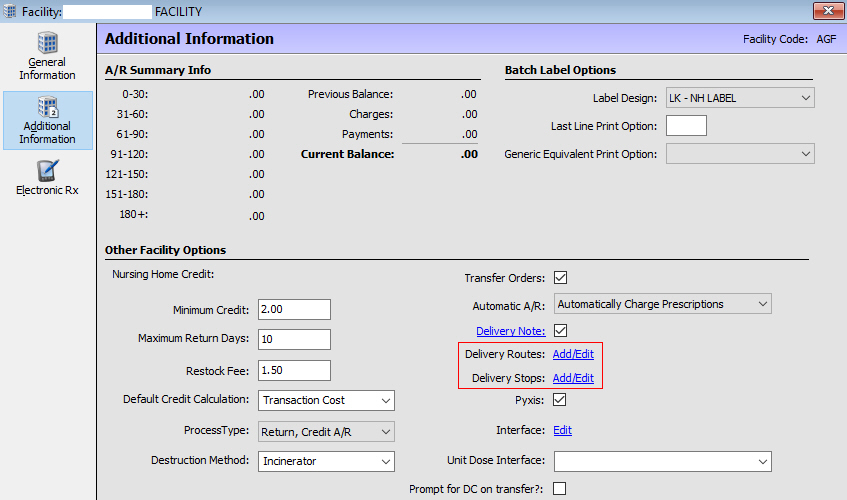Expand Default Credit Calculation dropdown

coord(326,401)
